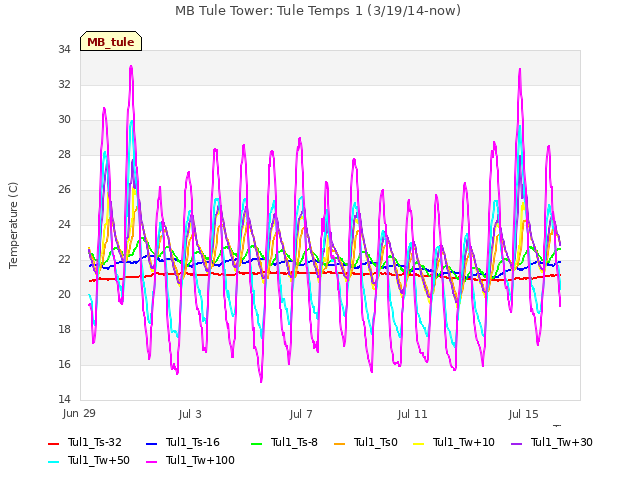
Task: Click the 16 y-axis tick label
Action: [x=64, y=364]
